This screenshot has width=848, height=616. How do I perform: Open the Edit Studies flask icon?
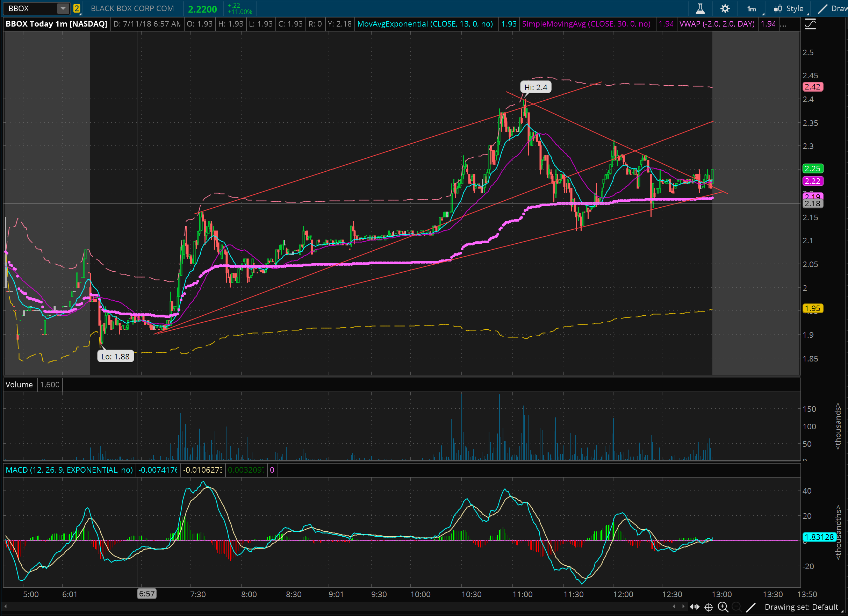(700, 9)
